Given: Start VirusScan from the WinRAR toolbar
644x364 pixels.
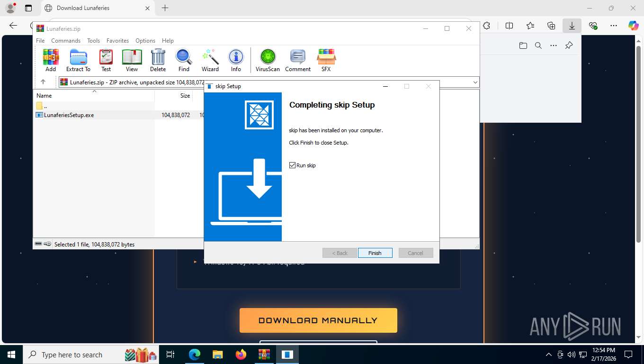Looking at the screenshot, I should tap(268, 60).
